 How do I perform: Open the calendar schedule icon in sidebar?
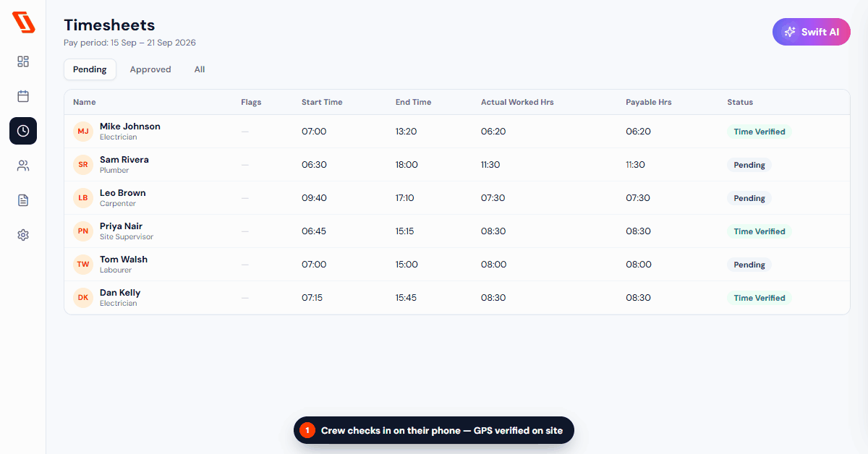click(x=23, y=96)
